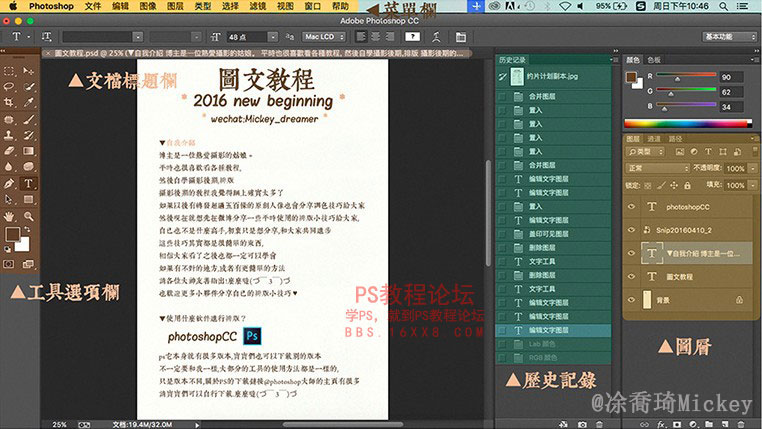Select the Eyedropper tool
The width and height of the screenshot is (762, 429).
(29, 102)
